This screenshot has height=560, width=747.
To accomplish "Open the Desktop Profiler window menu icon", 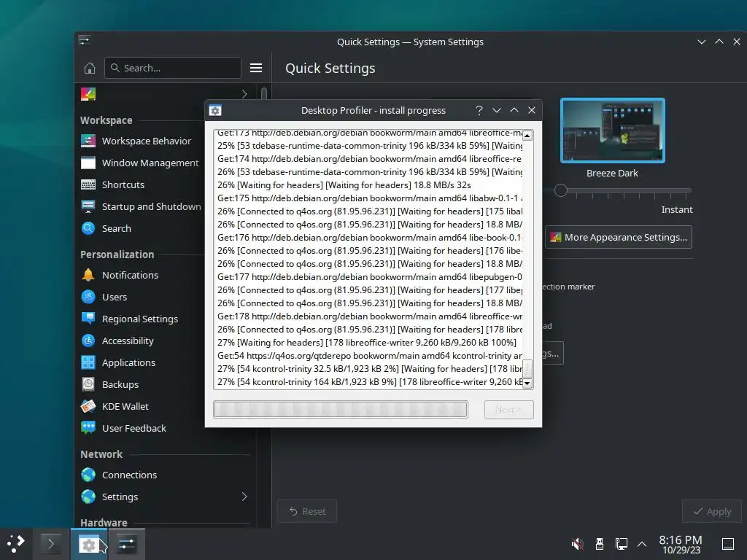I will [x=215, y=111].
